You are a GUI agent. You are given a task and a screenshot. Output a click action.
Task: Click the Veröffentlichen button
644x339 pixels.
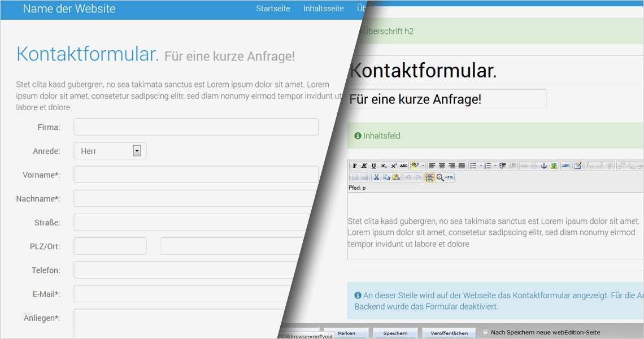point(449,333)
